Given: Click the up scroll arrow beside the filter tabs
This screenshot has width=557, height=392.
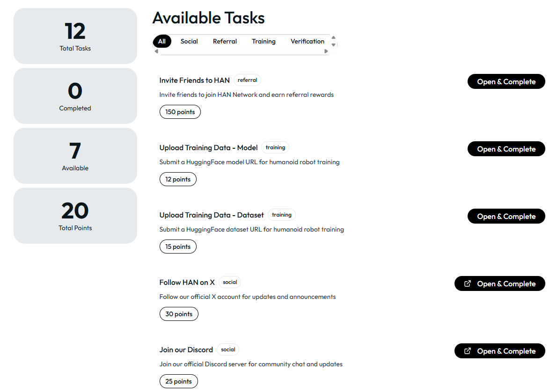Looking at the screenshot, I should [334, 37].
